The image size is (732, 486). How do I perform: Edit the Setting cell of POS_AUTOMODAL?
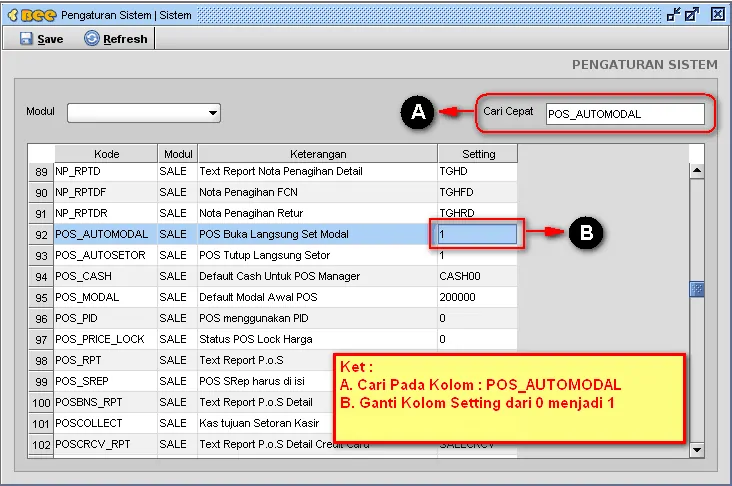(x=477, y=234)
